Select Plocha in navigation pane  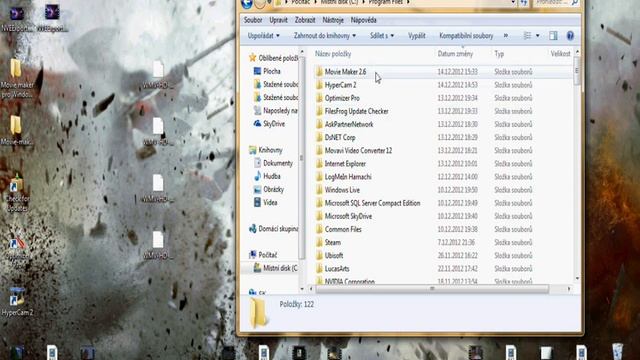pos(267,71)
